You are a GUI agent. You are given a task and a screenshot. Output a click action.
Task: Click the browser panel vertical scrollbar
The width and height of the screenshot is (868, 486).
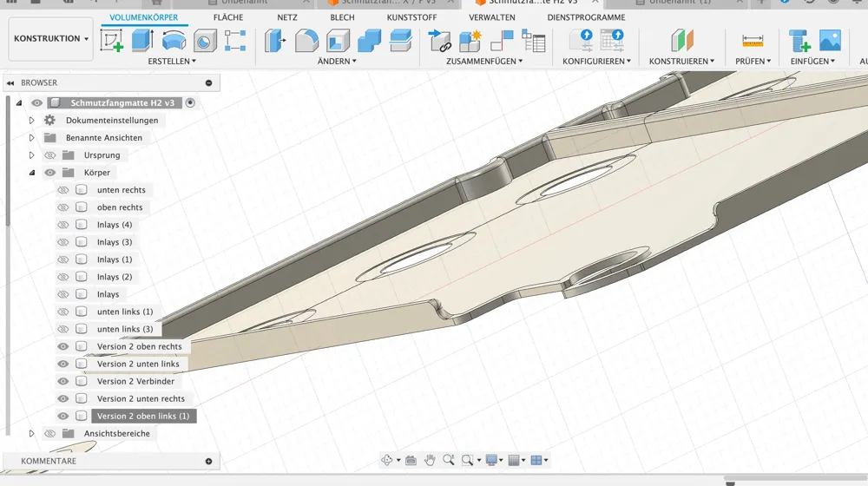[x=7, y=161]
